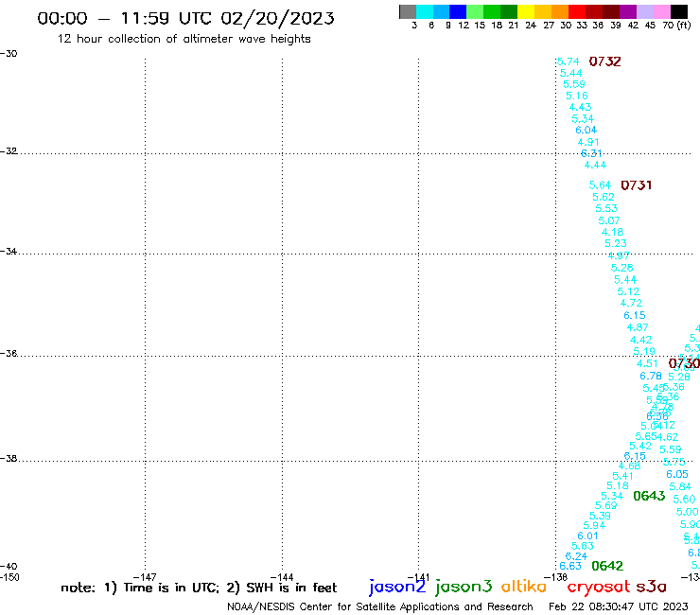
Task: Click the pink 70 ft legend swatch
Action: point(661,11)
